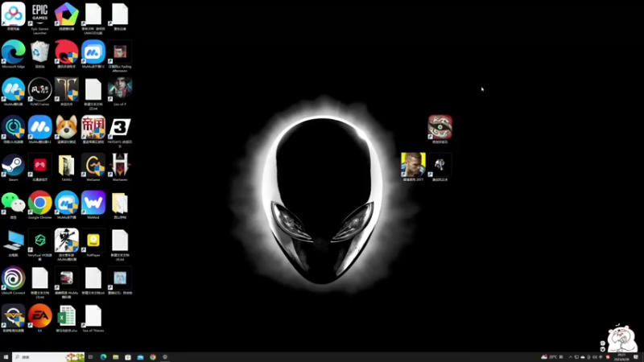Open the gold TT emblem game shortcut
Image resolution: width=644 pixels, height=362 pixels.
tap(67, 92)
